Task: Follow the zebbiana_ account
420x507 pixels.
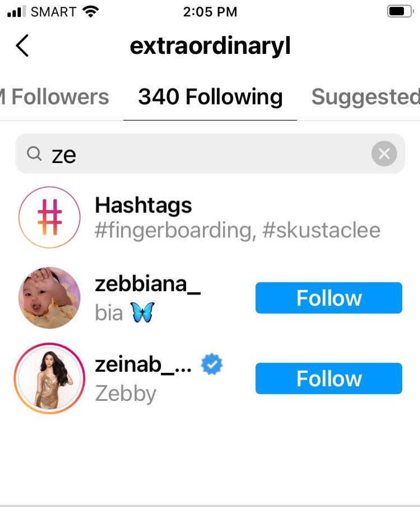Action: point(328,298)
